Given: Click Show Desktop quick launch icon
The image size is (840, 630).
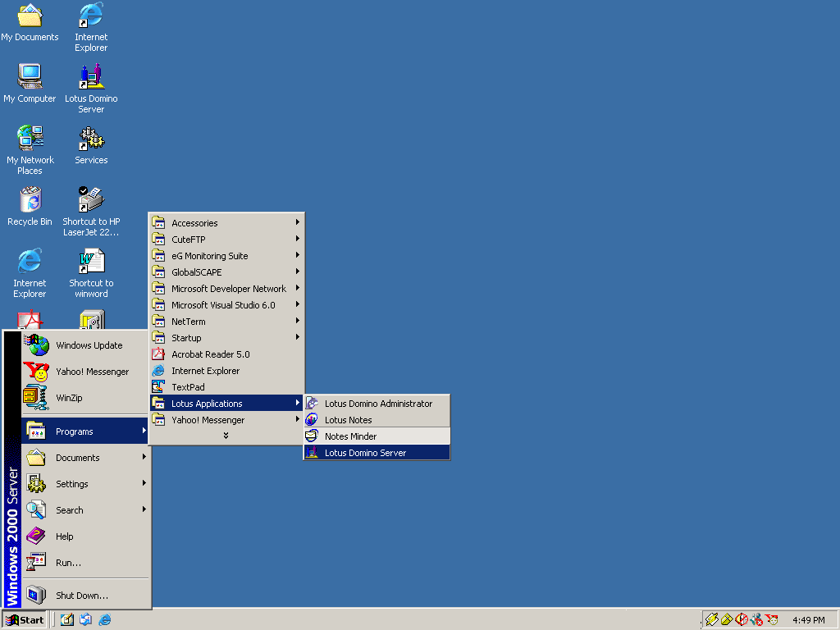Looking at the screenshot, I should click(x=67, y=620).
